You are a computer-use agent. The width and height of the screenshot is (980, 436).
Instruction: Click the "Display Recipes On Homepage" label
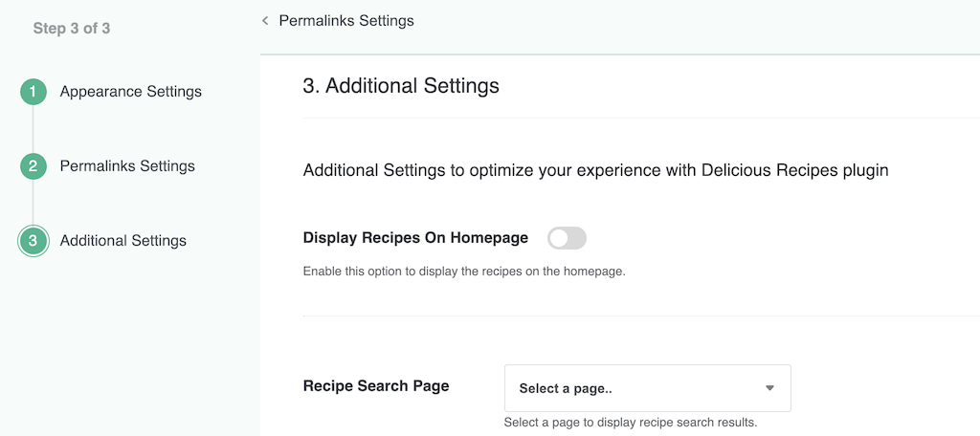tap(415, 238)
